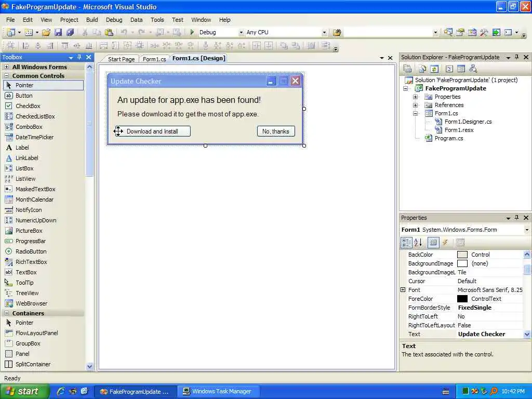
Task: Switch to the Form1.cs code tab
Action: pos(154,59)
